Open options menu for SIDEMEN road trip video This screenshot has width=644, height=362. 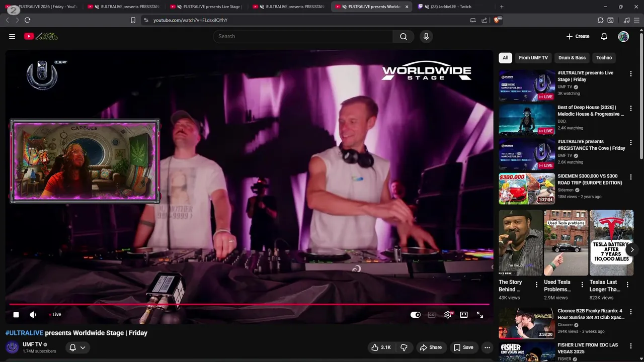[x=631, y=177]
